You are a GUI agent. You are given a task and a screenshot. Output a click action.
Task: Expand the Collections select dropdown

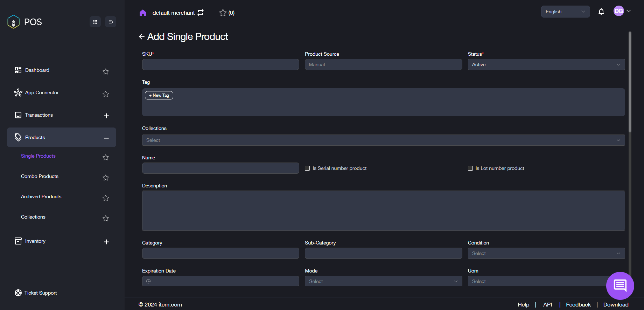383,140
